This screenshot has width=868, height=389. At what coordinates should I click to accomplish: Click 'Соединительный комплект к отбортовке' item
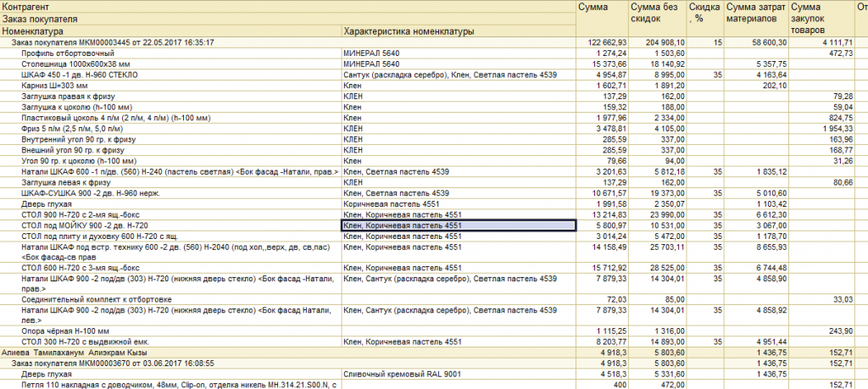[x=97, y=299]
